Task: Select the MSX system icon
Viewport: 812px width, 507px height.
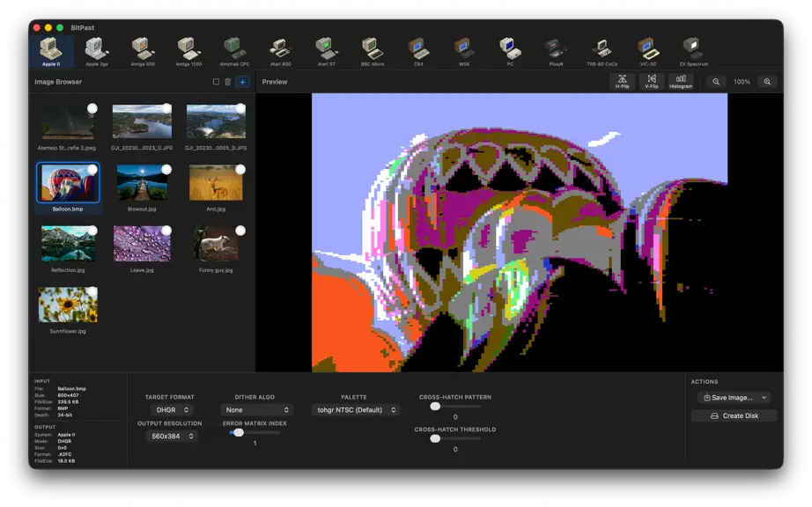Action: pyautogui.click(x=464, y=52)
